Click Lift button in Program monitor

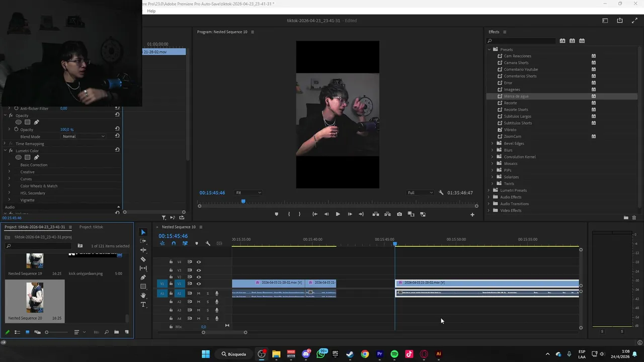(375, 214)
